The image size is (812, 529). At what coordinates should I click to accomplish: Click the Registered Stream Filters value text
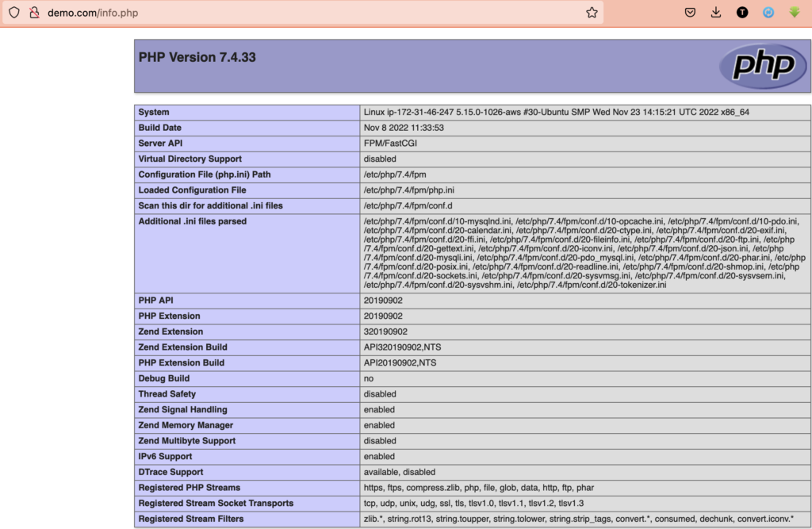(578, 519)
